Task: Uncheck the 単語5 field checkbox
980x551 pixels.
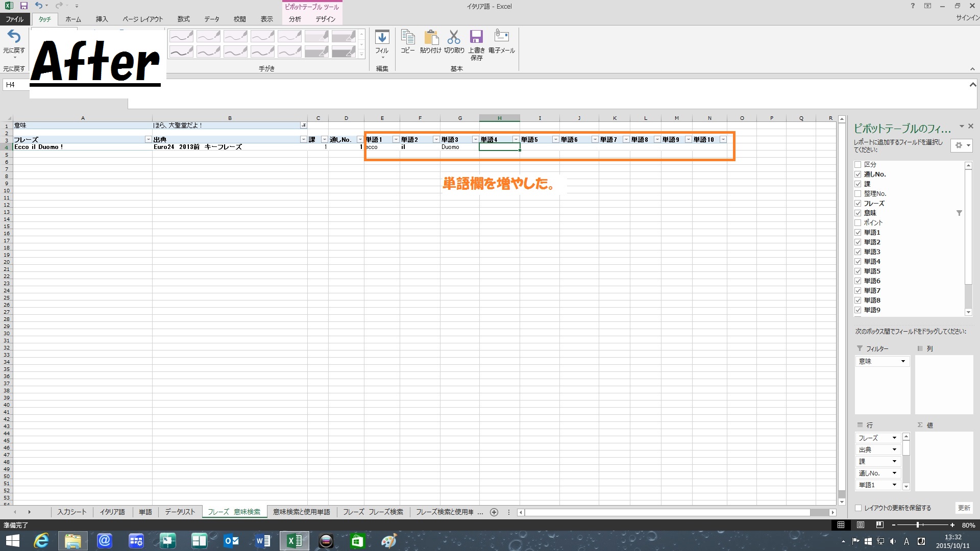Action: pos(858,271)
